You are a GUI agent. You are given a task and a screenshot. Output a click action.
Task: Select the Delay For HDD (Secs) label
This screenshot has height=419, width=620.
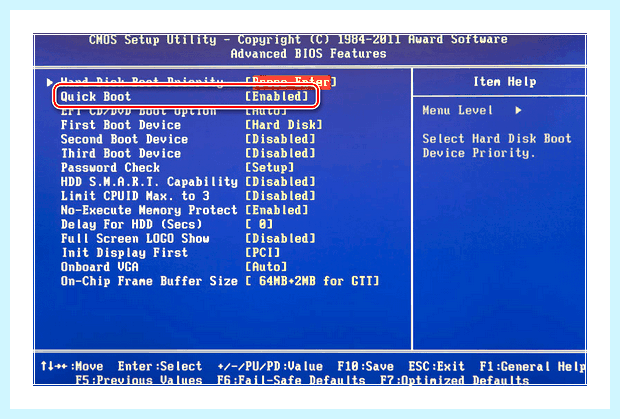coord(131,225)
